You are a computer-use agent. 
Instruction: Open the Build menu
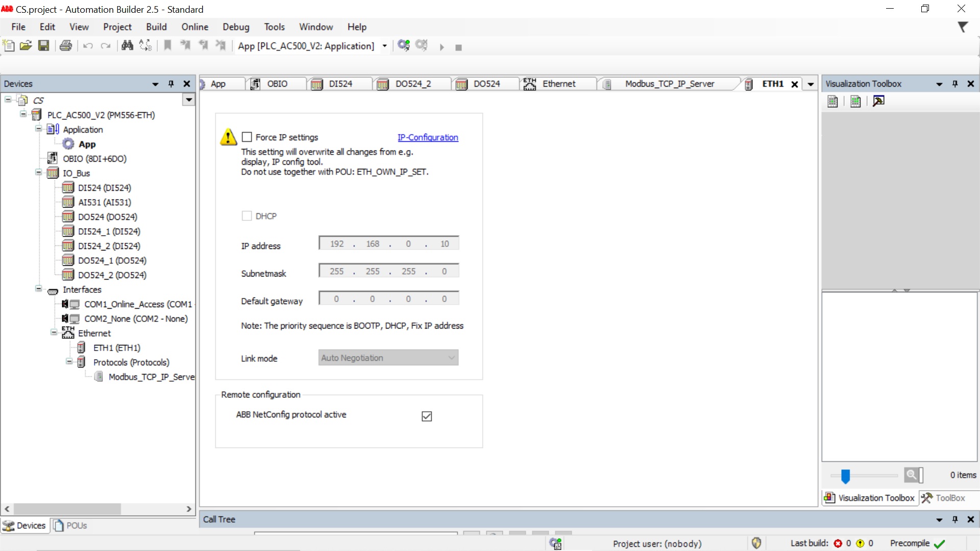(x=156, y=27)
